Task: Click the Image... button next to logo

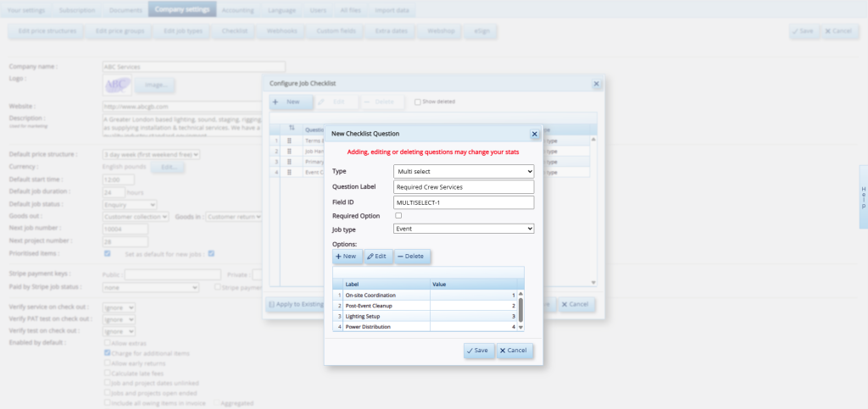Action: [x=154, y=86]
